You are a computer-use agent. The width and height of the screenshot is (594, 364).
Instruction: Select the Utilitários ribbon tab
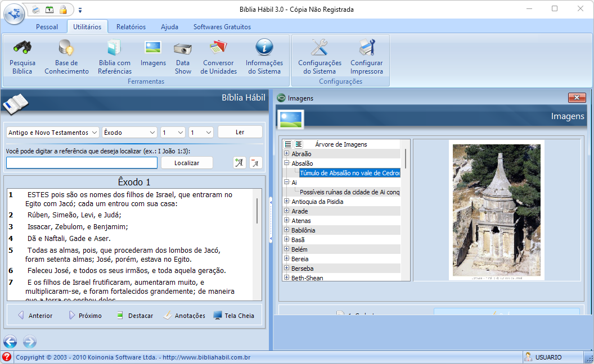pyautogui.click(x=87, y=27)
